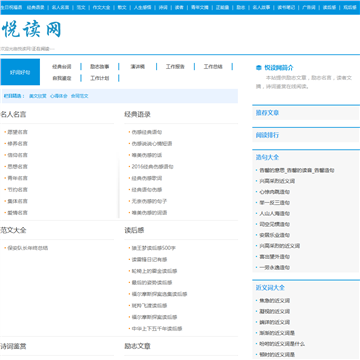Open the 阅读排行 sidebar heading

(x=267, y=135)
